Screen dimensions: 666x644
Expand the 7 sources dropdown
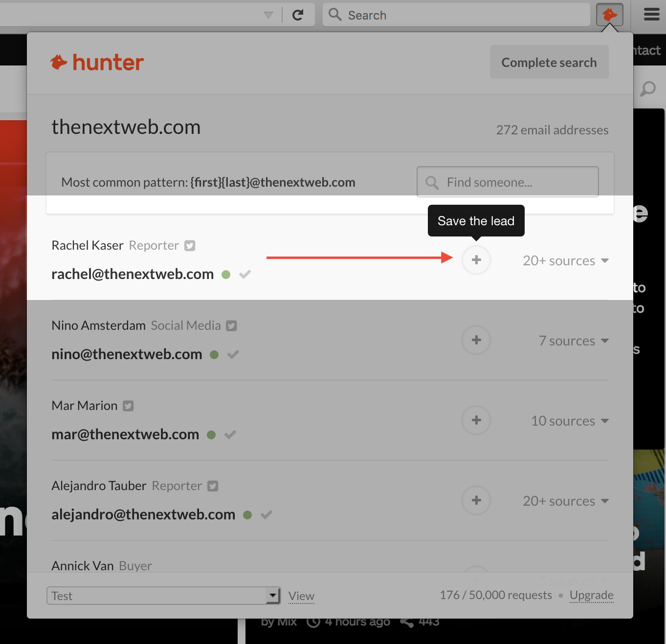[x=574, y=341]
